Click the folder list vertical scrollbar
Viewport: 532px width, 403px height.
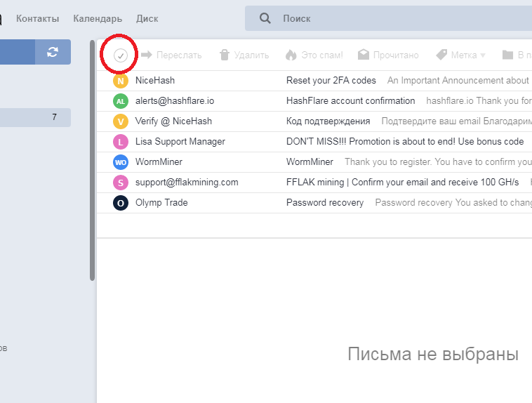pyautogui.click(x=92, y=161)
